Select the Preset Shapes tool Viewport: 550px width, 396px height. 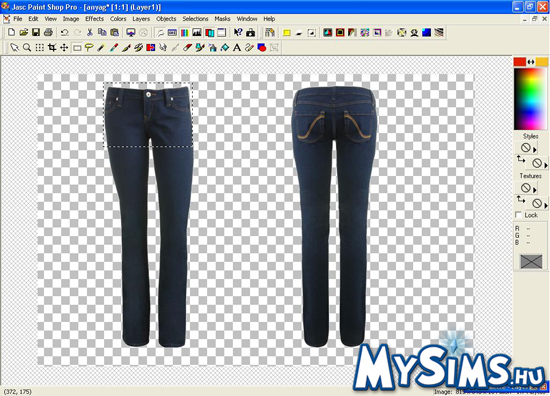point(262,47)
